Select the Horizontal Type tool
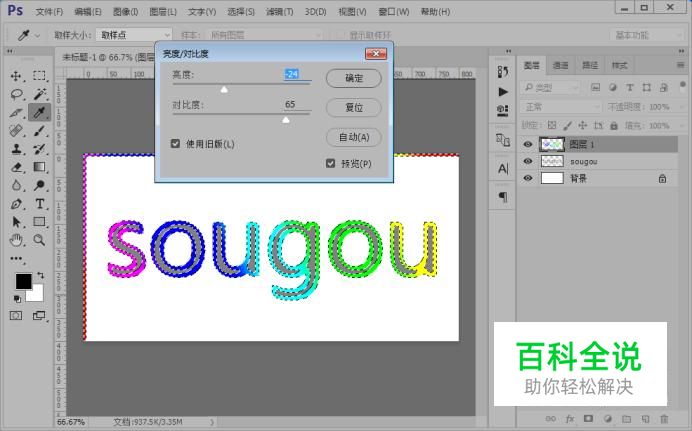 click(x=40, y=204)
